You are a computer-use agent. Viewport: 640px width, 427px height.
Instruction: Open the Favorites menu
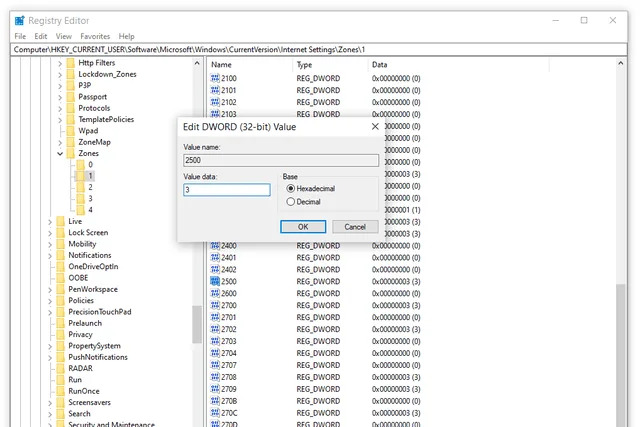pos(95,36)
